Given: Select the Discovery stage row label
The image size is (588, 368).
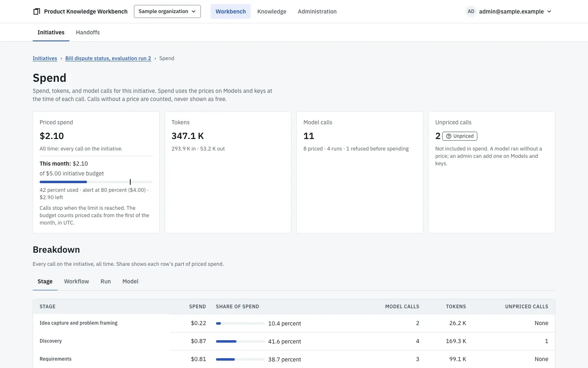Looking at the screenshot, I should click(51, 341).
